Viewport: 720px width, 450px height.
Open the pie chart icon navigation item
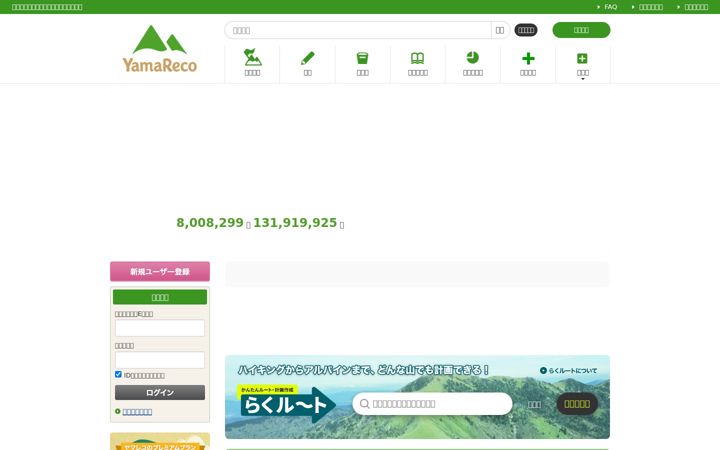pyautogui.click(x=472, y=64)
